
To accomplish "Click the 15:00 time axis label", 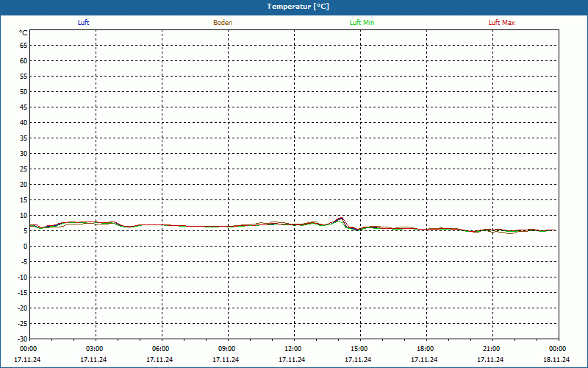I will (359, 349).
